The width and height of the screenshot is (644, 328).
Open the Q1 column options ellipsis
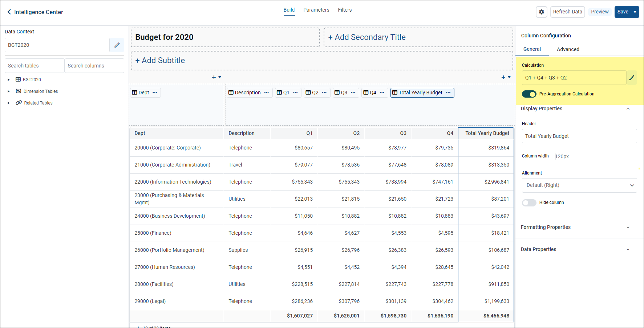point(295,93)
